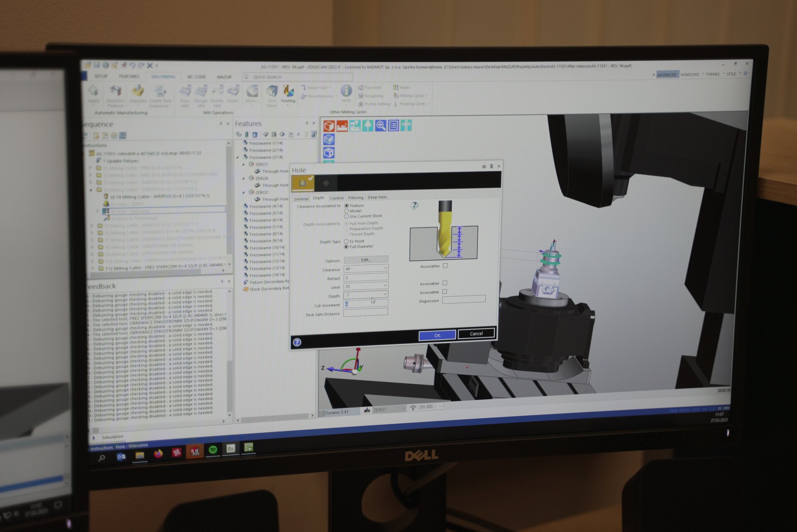Click the first teal layout view icon
The image size is (797, 532).
(354, 126)
